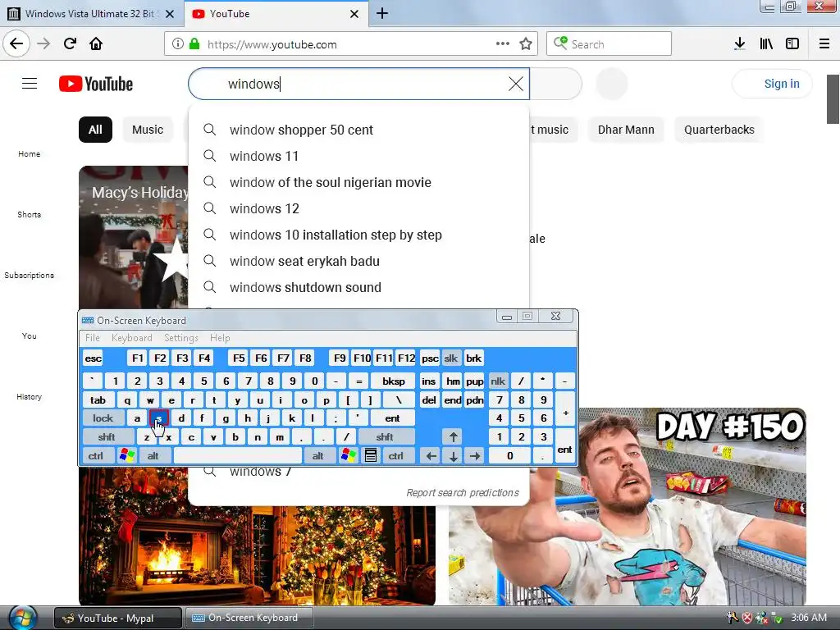Click On-Screen Keyboard taskbar button
Screen dimensions: 840x630
(249, 618)
